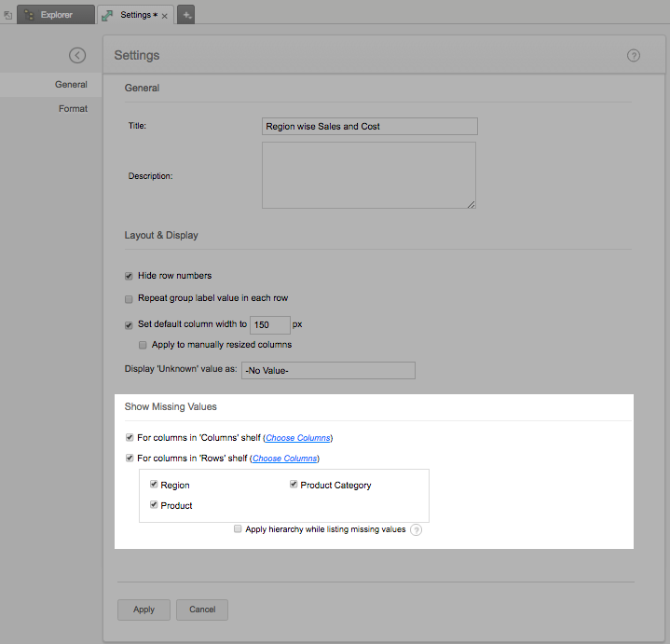
Task: Click the Cancel button
Action: (202, 610)
